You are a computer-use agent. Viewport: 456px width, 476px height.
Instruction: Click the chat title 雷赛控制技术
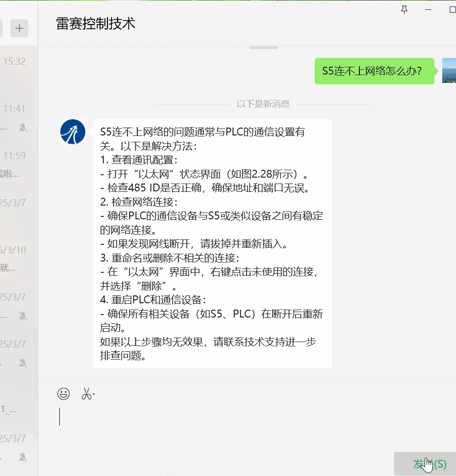(x=96, y=23)
